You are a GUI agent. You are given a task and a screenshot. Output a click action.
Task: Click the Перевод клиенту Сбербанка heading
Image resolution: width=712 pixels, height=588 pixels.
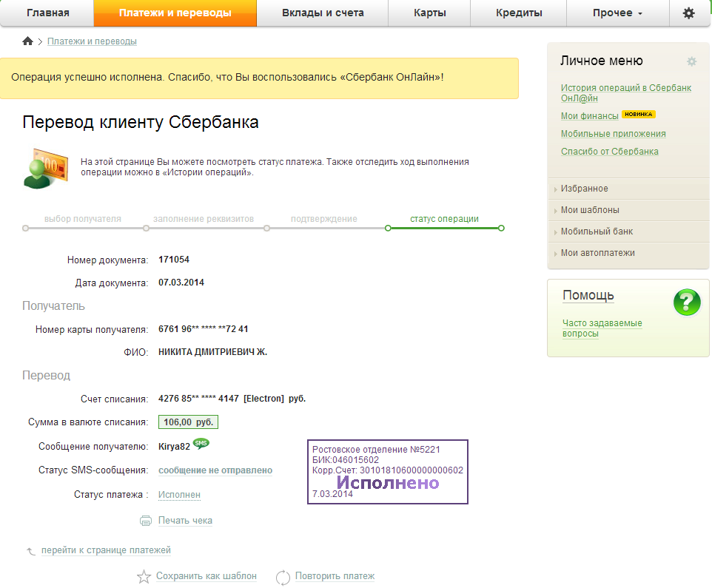click(141, 123)
